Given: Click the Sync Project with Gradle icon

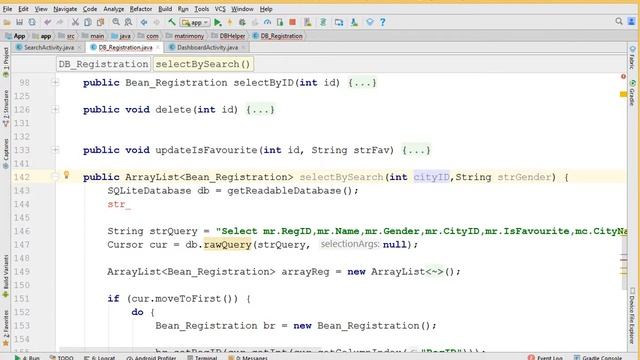Looking at the screenshot, I should (323, 22).
